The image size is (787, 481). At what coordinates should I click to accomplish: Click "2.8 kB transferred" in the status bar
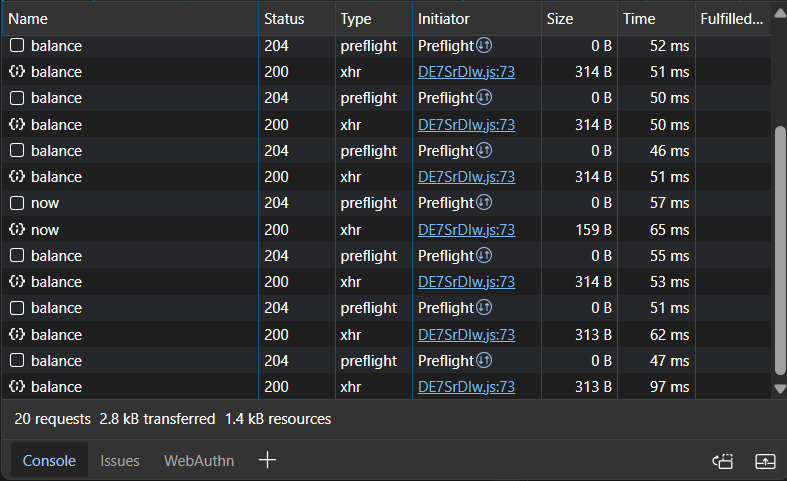tap(157, 419)
